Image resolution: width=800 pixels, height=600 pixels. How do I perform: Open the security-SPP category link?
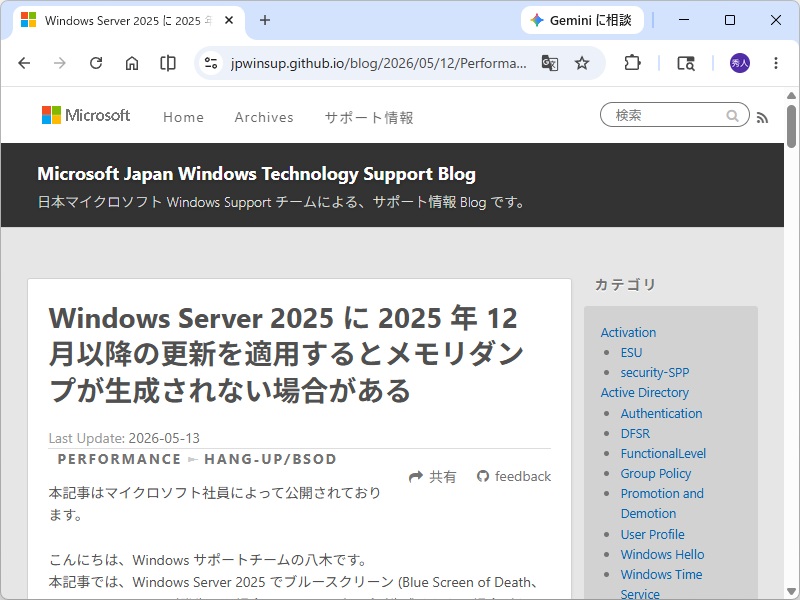655,372
